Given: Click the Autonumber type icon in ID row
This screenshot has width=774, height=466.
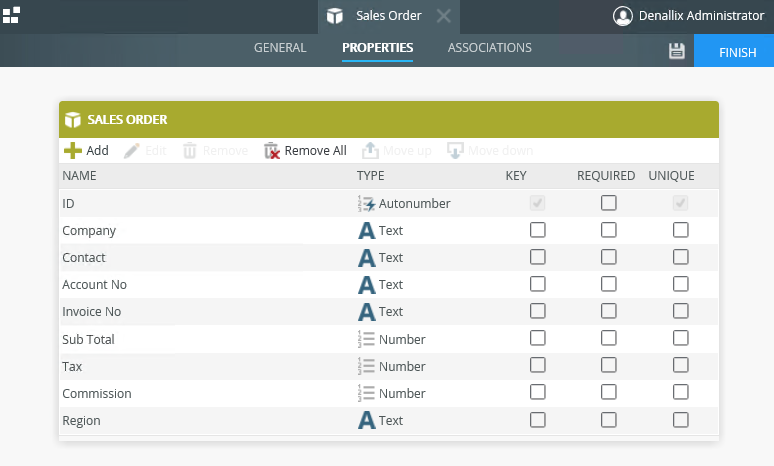Looking at the screenshot, I should pos(366,204).
